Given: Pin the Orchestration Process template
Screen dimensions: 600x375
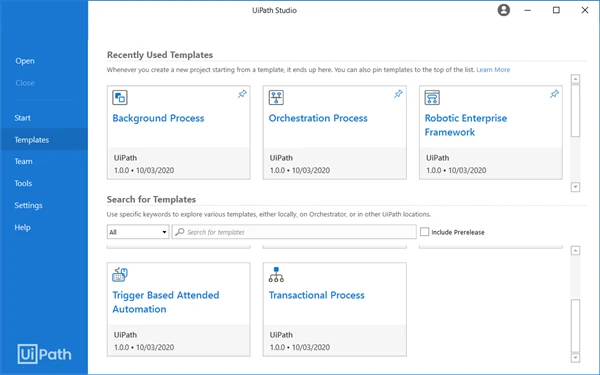Looking at the screenshot, I should coord(398,94).
